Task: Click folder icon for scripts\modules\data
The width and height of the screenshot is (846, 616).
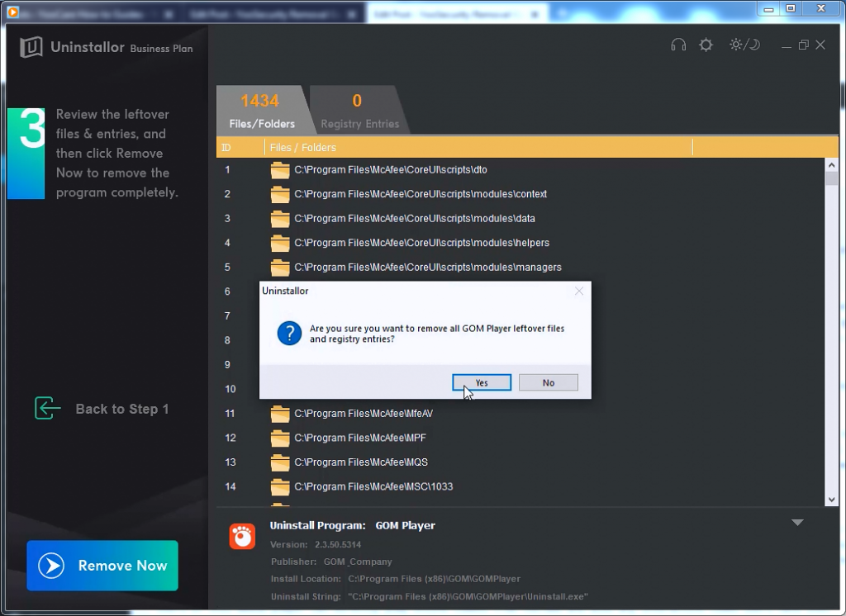Action: tap(280, 219)
